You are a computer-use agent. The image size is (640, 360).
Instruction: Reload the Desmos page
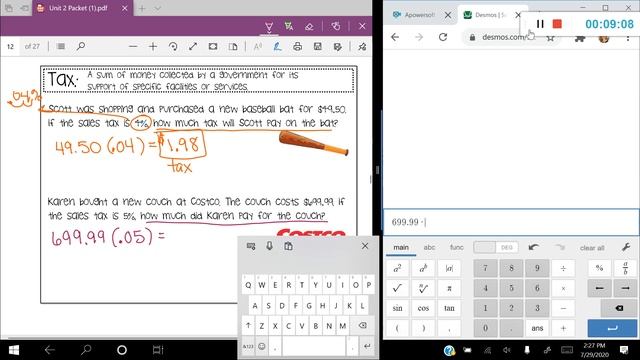pyautogui.click(x=443, y=37)
